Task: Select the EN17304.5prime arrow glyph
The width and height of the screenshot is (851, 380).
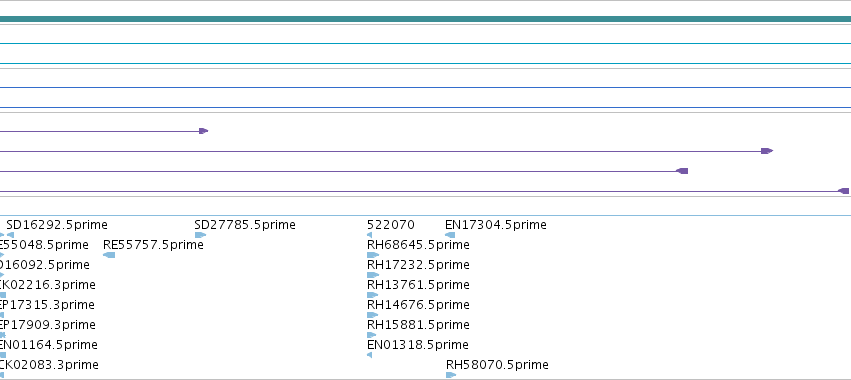Action: [x=450, y=235]
